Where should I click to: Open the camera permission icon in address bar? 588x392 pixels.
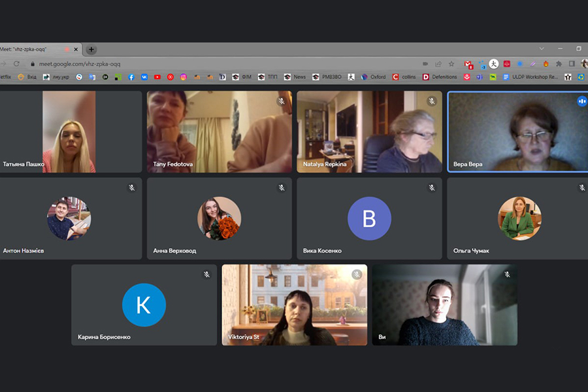point(425,64)
